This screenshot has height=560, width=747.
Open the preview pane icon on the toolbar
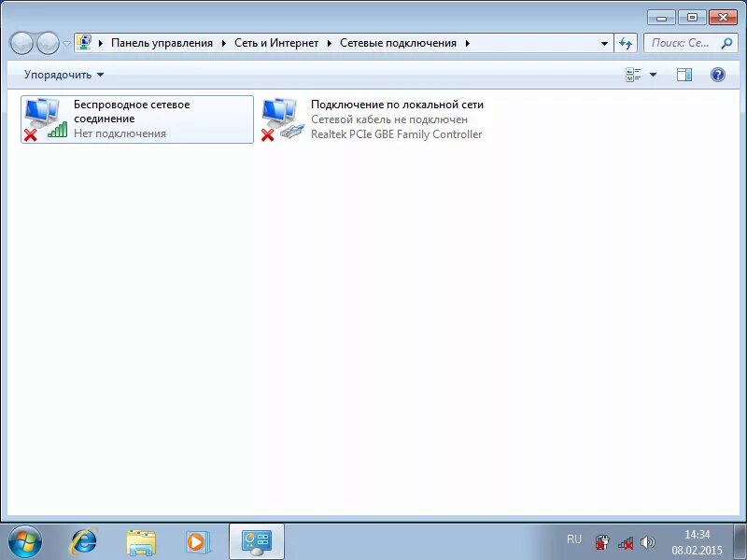click(x=686, y=75)
